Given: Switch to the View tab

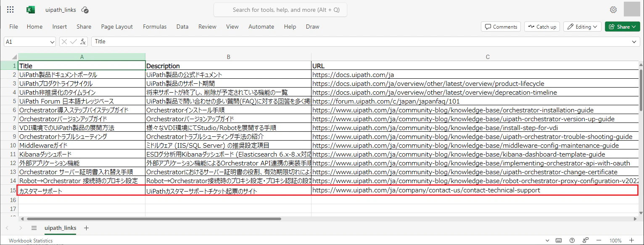Looking at the screenshot, I should pos(232,27).
